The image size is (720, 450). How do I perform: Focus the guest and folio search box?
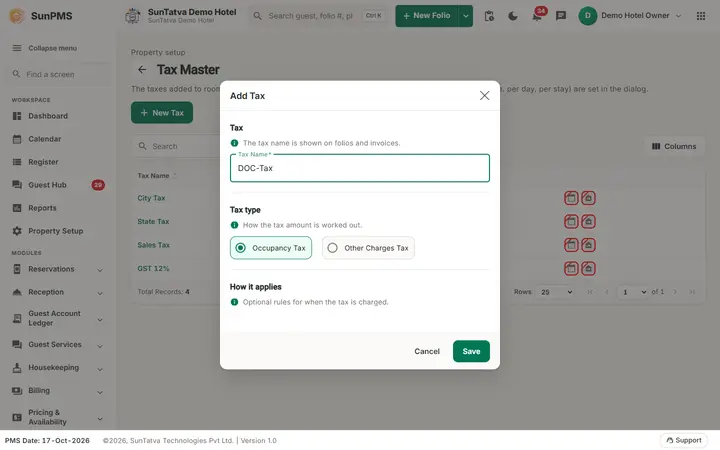[x=319, y=16]
